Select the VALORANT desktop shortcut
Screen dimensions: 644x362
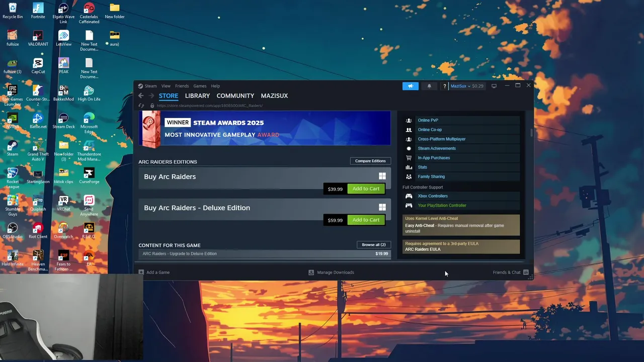point(38,38)
